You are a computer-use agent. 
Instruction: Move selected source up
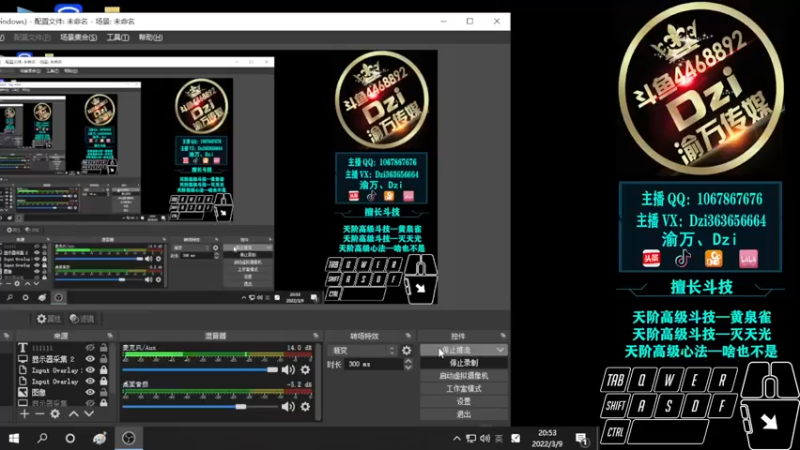[73, 414]
